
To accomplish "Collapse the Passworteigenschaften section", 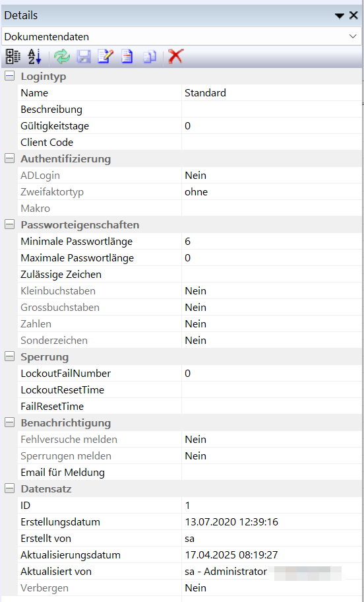I will (10, 224).
